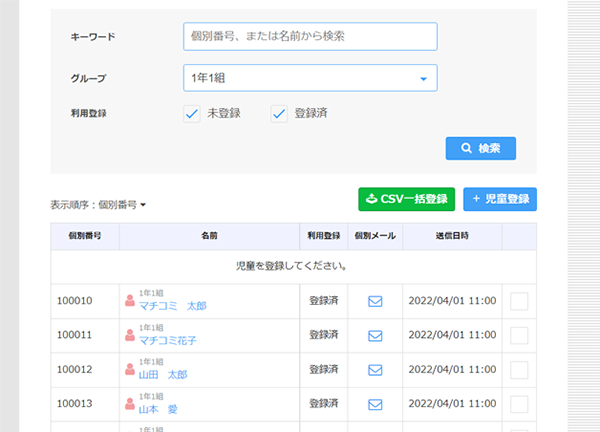Image resolution: width=600 pixels, height=432 pixels.
Task: Click person icon beside 山田 太郎
Action: tap(129, 370)
